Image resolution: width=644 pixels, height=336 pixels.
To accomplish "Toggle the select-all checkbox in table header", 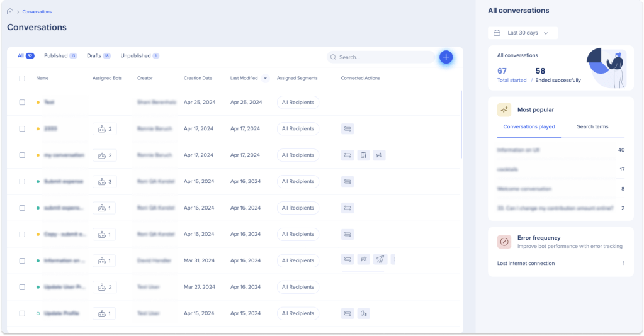I will 22,79.
